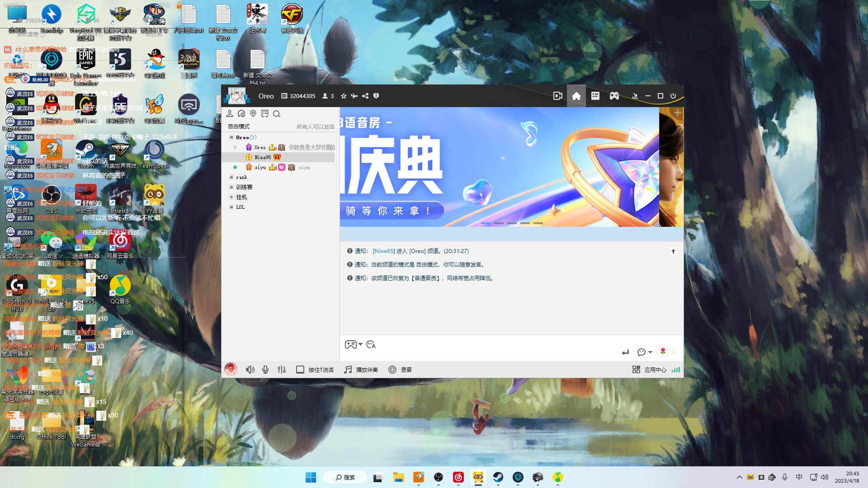Expand gift panel with the up caret
This screenshot has width=868, height=488.
point(674,352)
